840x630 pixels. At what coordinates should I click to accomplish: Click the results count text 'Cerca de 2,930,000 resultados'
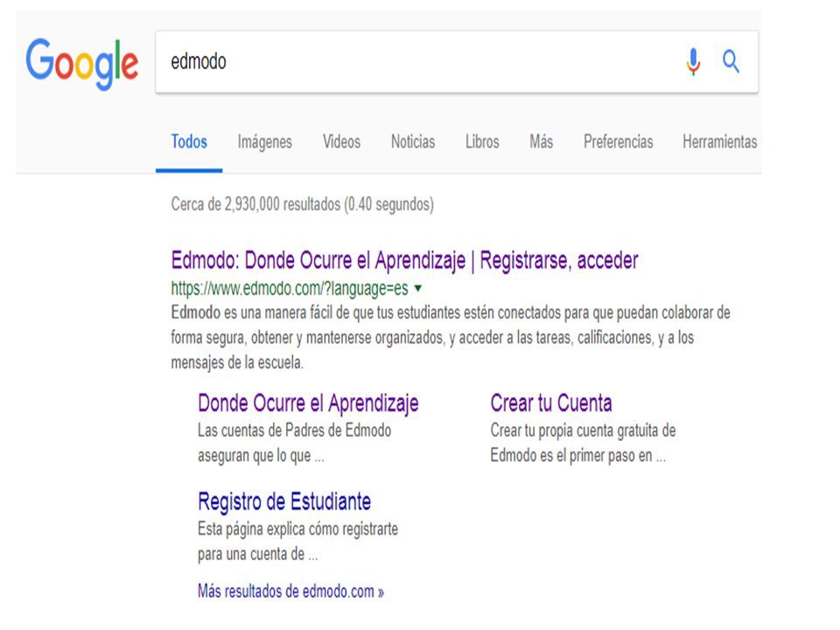tap(255, 204)
